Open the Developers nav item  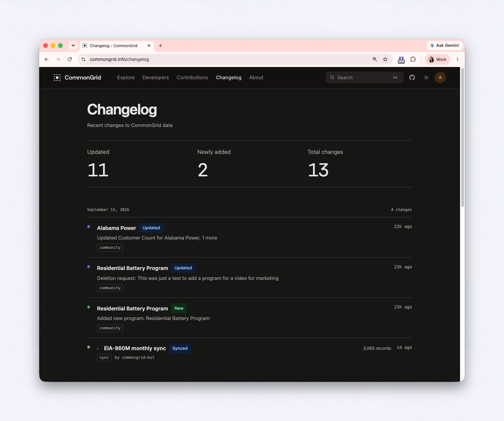tap(156, 78)
